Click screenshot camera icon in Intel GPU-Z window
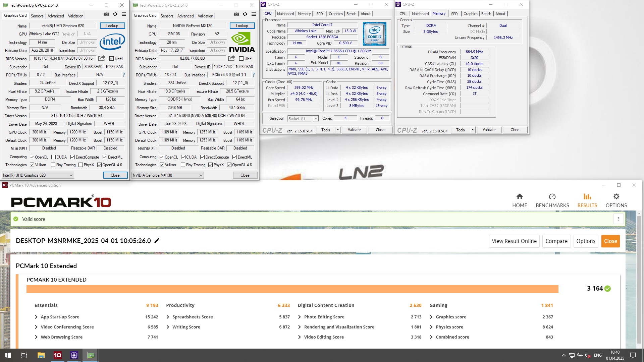Image resolution: width=644 pixels, height=362 pixels. 106,14
